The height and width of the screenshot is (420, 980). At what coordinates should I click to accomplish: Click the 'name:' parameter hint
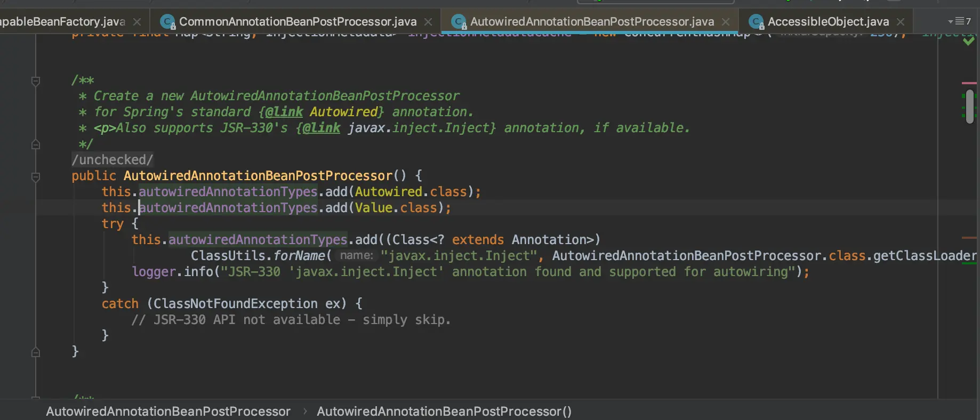tap(357, 256)
